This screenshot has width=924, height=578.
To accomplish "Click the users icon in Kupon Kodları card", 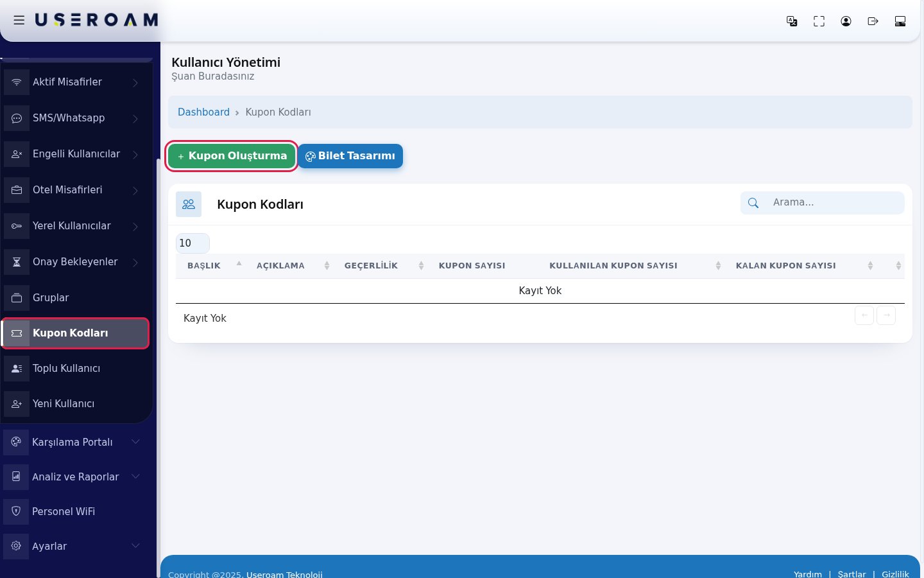I will point(189,204).
